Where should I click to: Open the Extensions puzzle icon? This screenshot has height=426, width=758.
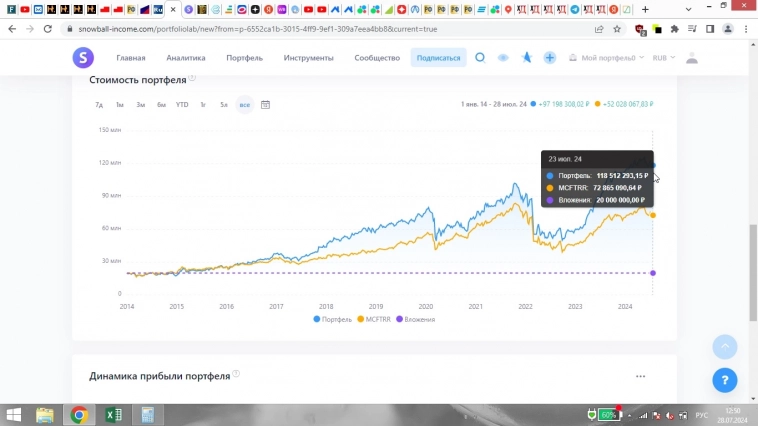675,29
